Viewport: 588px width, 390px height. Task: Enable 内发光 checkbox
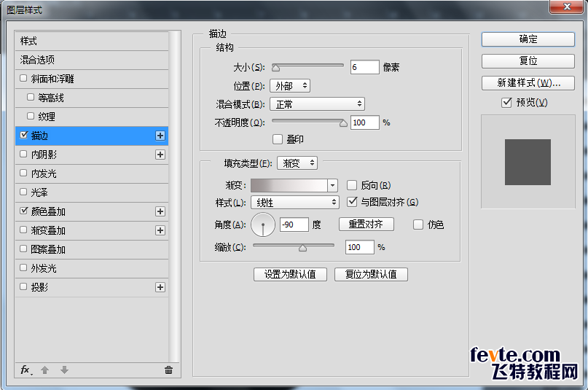[23, 173]
